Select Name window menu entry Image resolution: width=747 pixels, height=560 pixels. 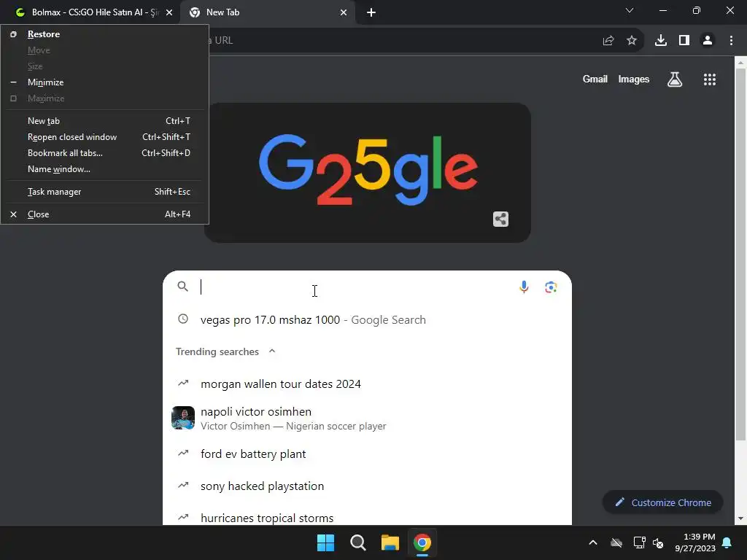[x=105, y=169]
